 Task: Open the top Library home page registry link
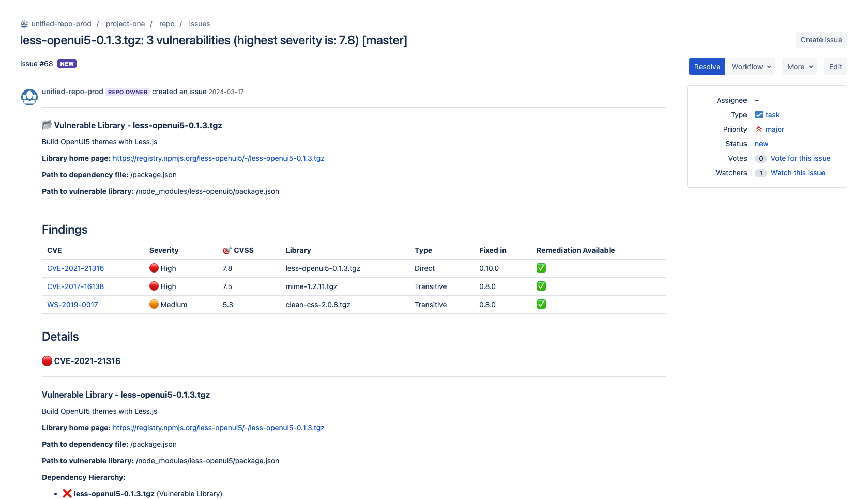[219, 158]
